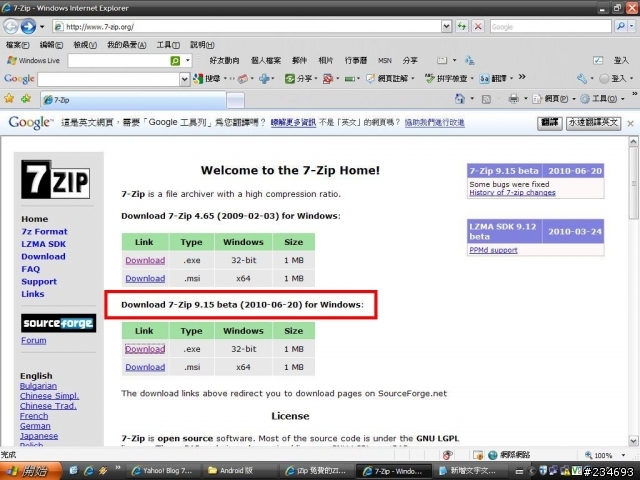Click the 翻譯 button in translate bar
Screen dimensions: 640x480
(x=550, y=123)
